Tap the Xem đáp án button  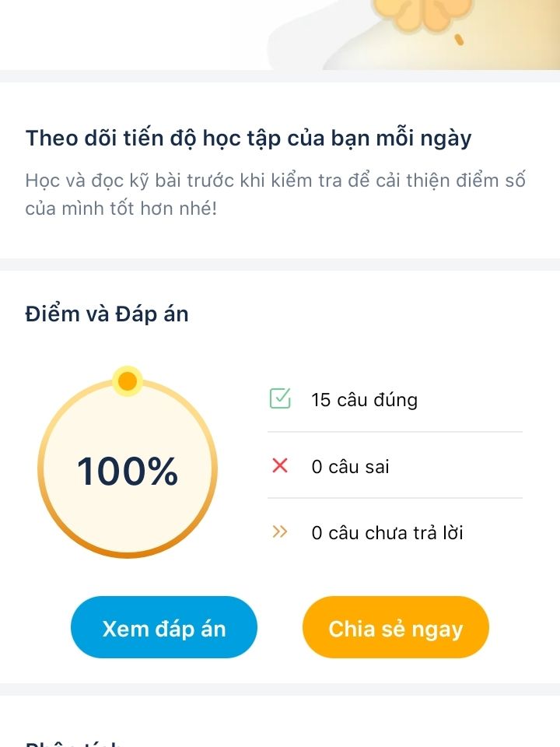[x=164, y=627]
